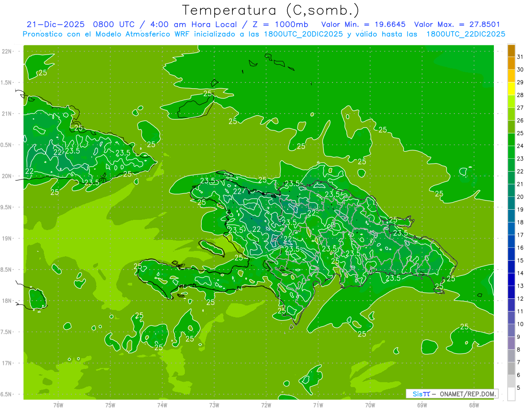This screenshot has width=532, height=411.
Task: Click the legend value '26'
Action: [520, 121]
